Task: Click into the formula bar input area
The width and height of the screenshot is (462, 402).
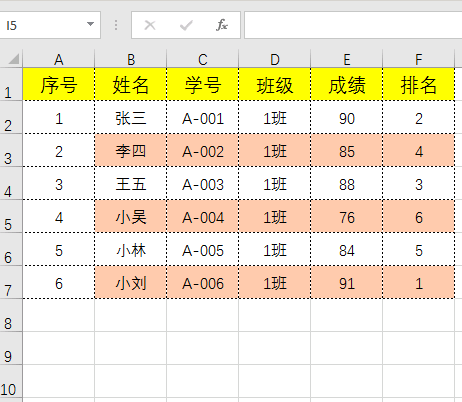Action: coord(353,25)
